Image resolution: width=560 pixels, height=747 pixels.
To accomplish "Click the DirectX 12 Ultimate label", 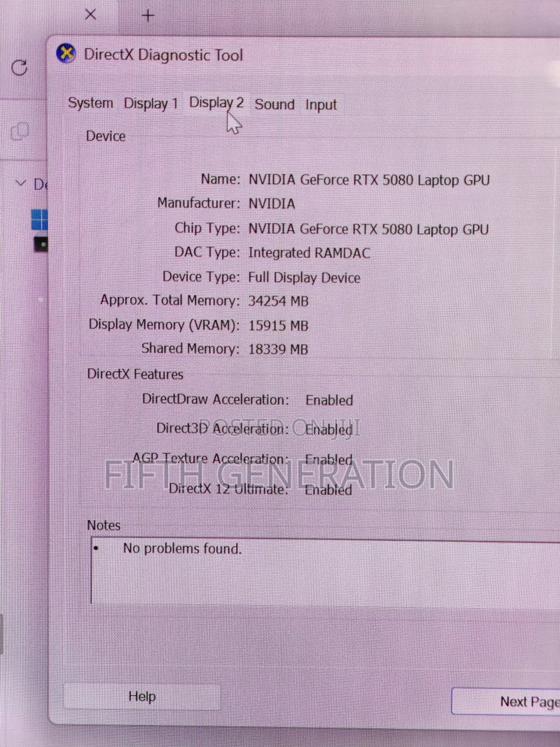I will (228, 489).
